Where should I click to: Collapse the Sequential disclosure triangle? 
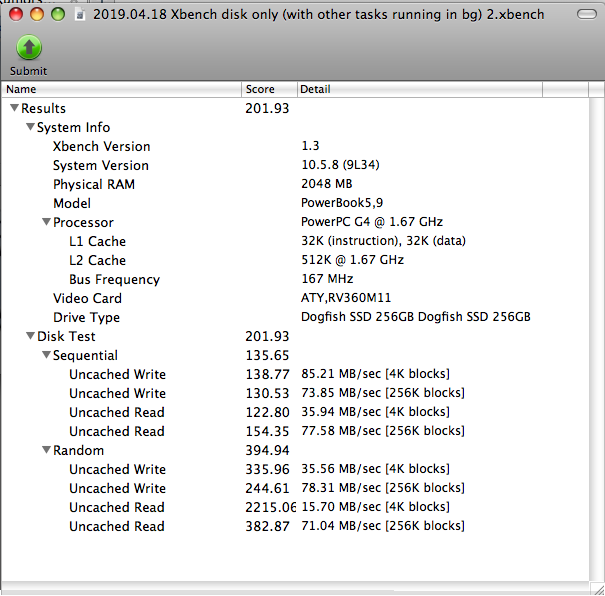[46, 355]
